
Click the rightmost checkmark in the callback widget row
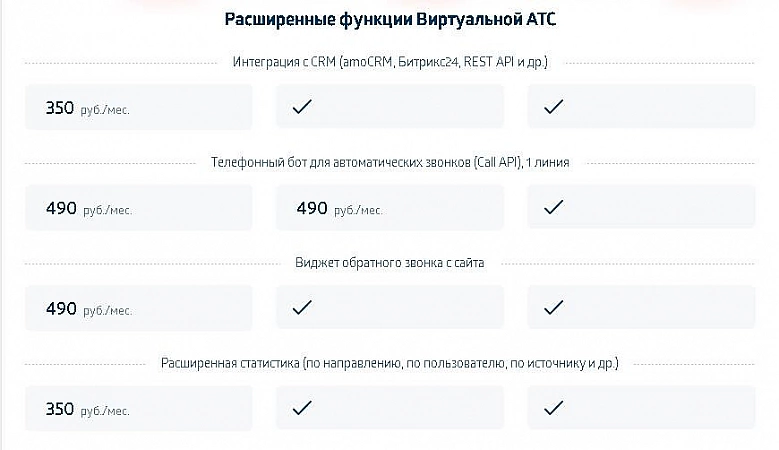point(553,308)
